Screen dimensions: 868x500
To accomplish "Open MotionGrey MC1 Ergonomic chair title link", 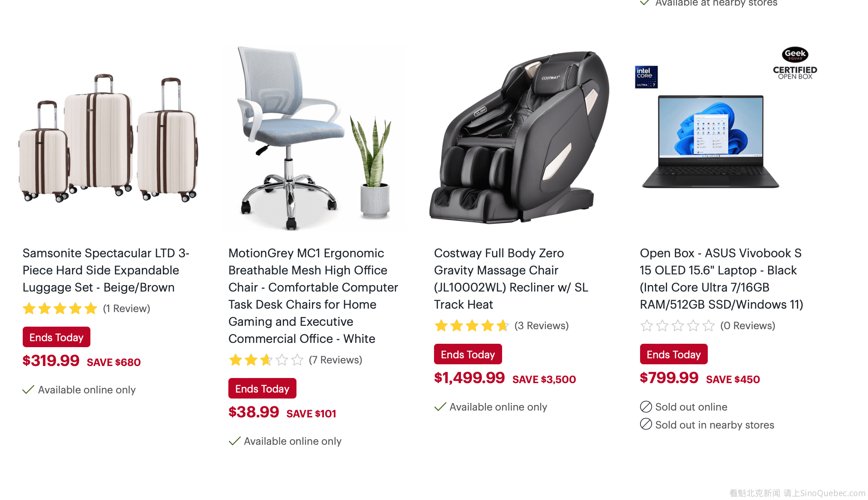I will click(313, 296).
